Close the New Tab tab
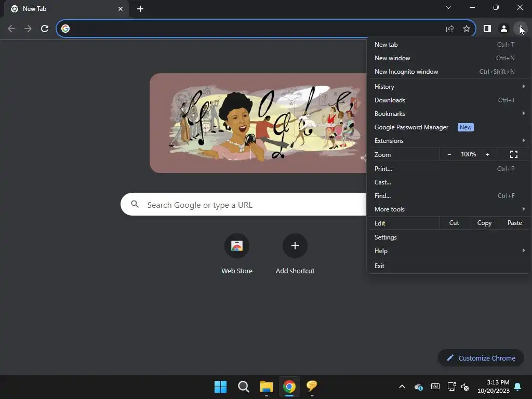This screenshot has width=532, height=399. pos(121,9)
